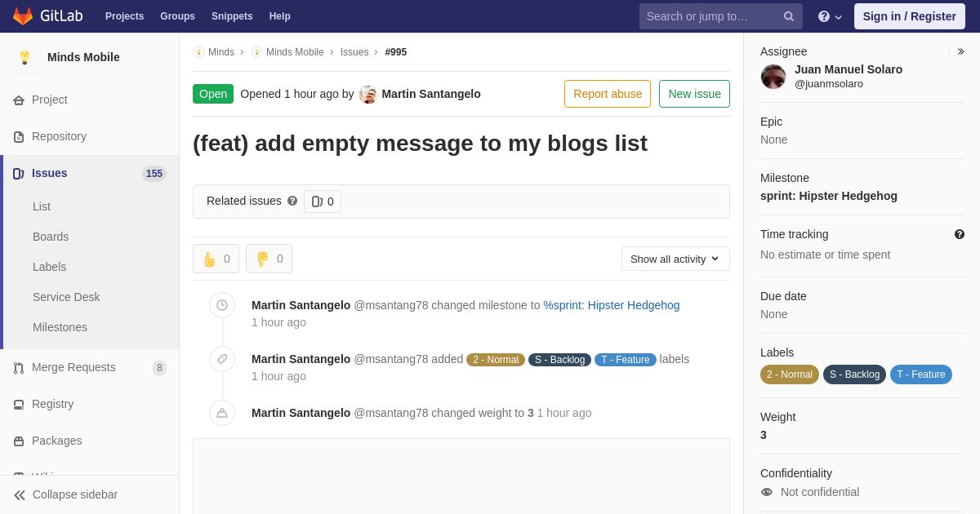The image size is (980, 514).
Task: Click the weight icon in activity
Action: 222,413
